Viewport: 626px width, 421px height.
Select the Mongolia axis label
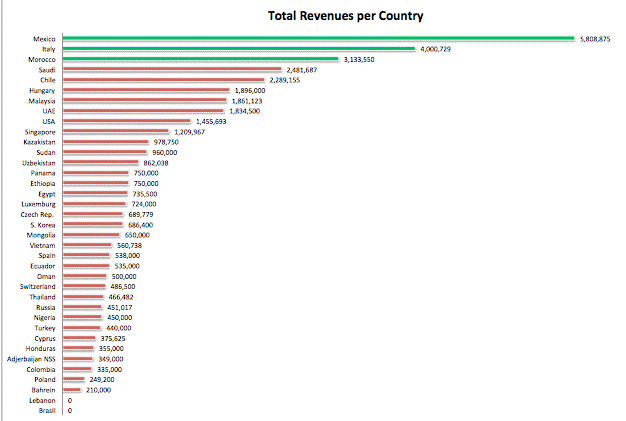click(x=41, y=235)
